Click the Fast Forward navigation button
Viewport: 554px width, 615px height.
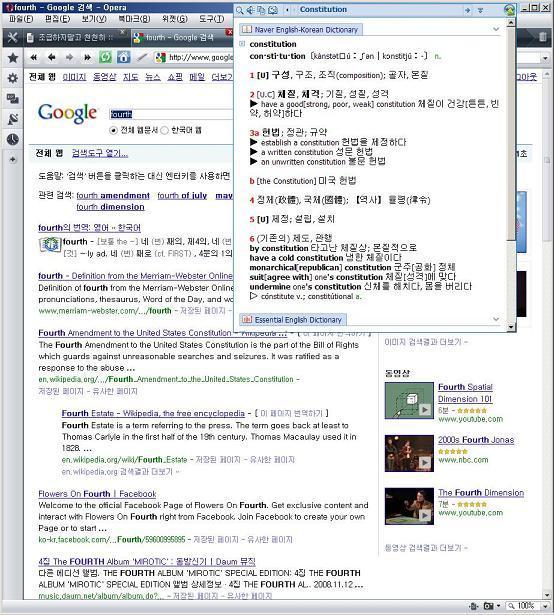coord(87,58)
